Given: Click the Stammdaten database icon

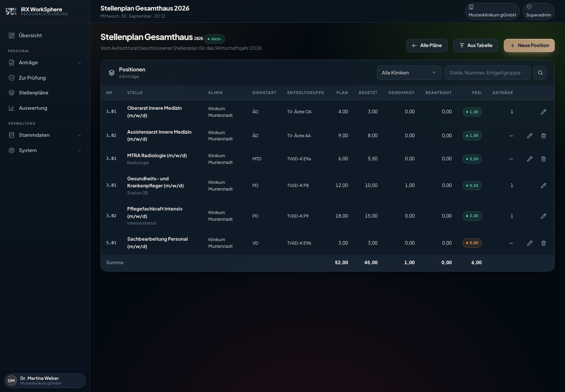Looking at the screenshot, I should point(11,135).
